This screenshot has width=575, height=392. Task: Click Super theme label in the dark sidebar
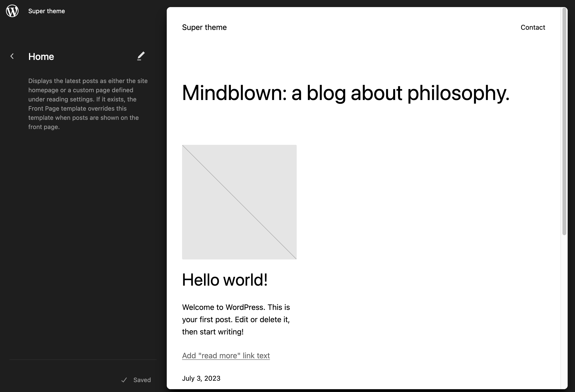coord(46,11)
